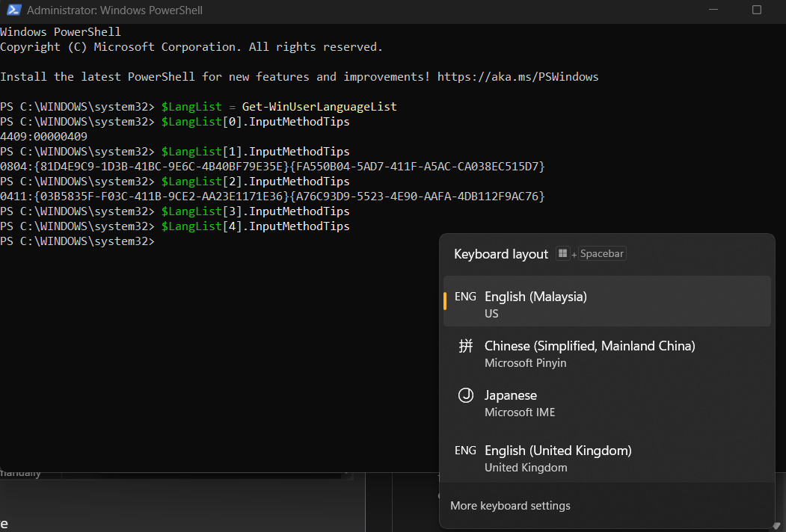
Task: Select English (United Kingdom) keyboard layout
Action: 607,458
